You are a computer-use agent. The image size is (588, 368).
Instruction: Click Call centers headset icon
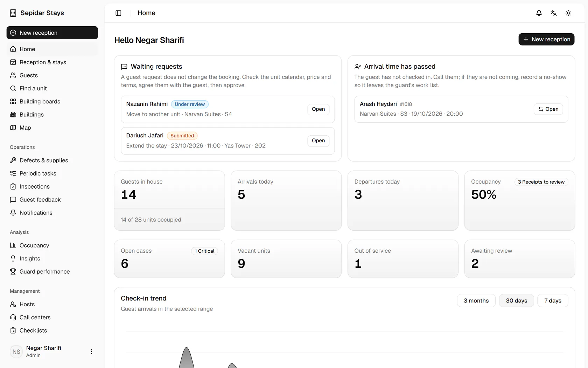click(13, 317)
